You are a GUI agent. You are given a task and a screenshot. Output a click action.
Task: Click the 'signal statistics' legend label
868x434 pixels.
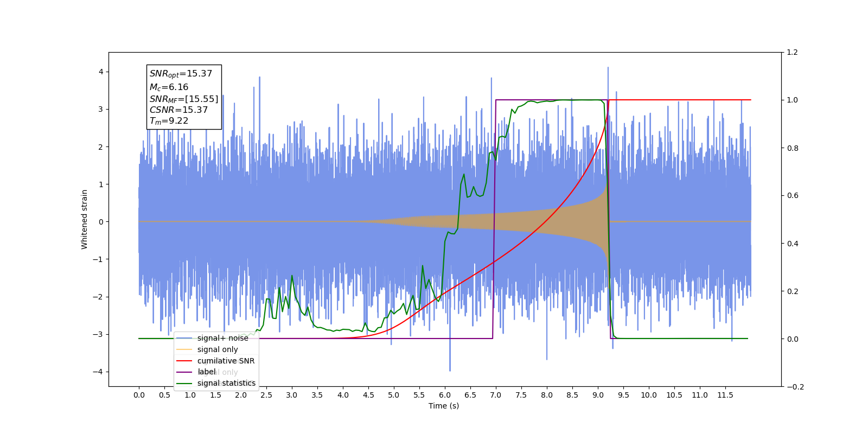(x=226, y=383)
